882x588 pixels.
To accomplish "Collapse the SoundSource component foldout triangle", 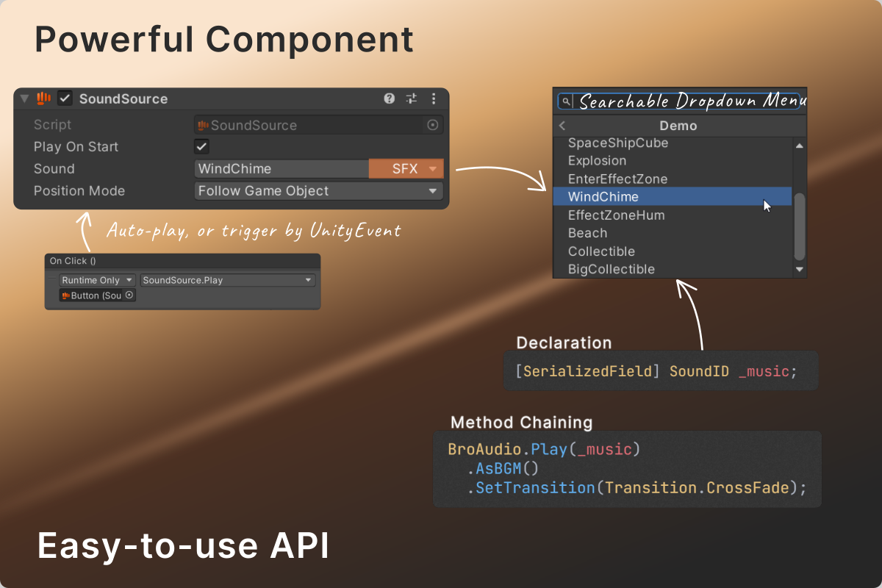I will point(25,98).
